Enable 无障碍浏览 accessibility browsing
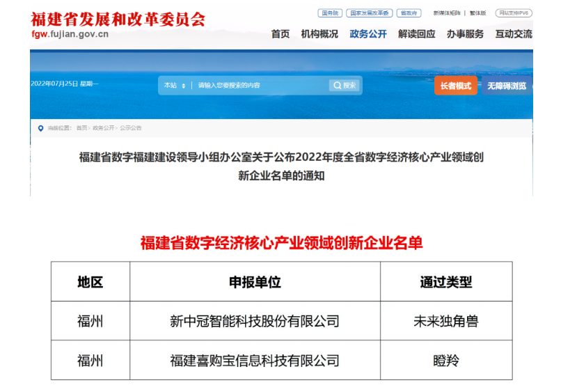This screenshot has width=561, height=392. tap(507, 86)
